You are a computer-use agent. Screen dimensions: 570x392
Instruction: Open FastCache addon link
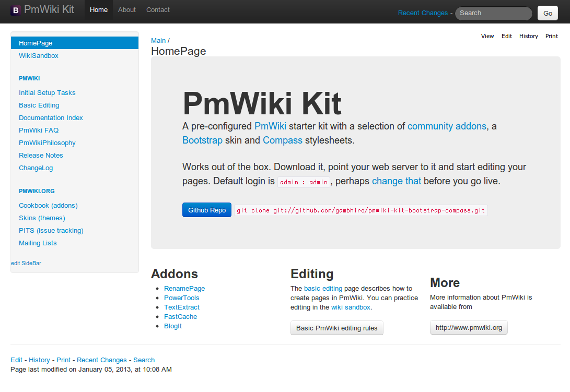(x=180, y=317)
